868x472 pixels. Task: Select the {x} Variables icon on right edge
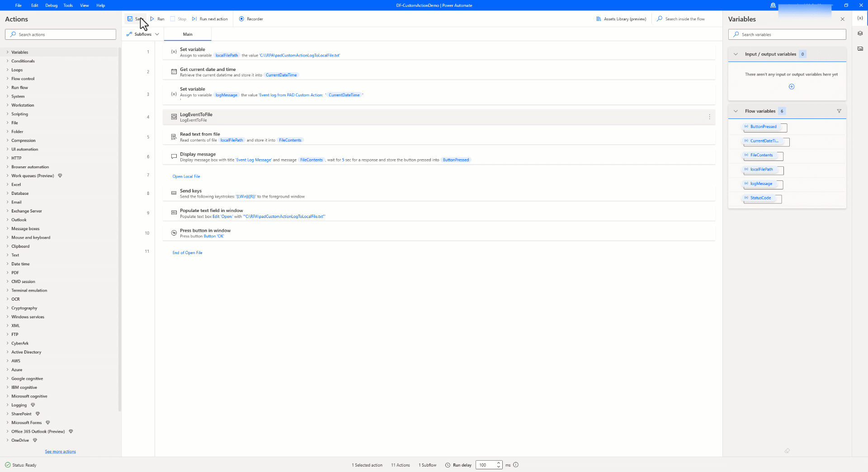pos(861,19)
